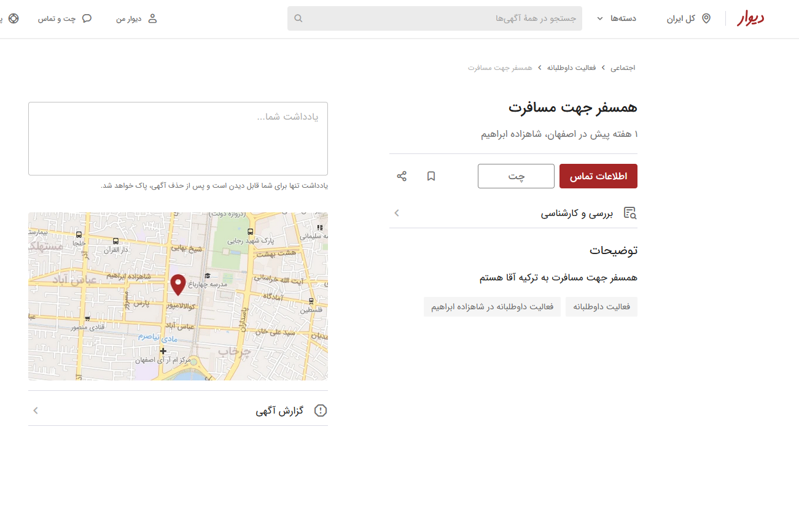Open چت و تماس in the header
Screen dimensions: 799x532
click(x=65, y=18)
